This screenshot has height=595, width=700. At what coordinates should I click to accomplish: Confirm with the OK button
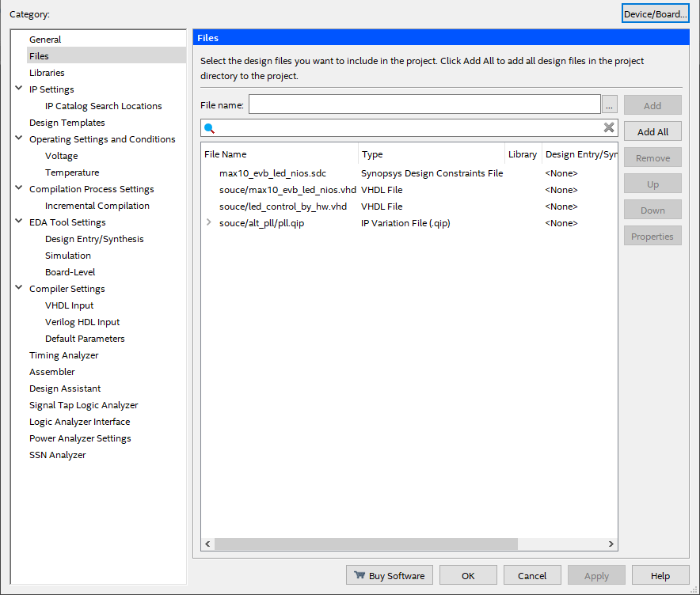pos(468,575)
